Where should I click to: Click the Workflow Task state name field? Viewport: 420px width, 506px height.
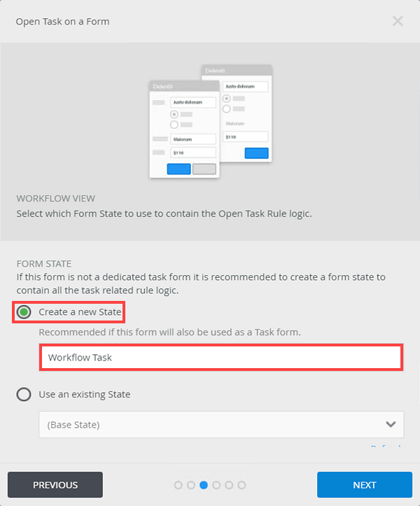click(x=221, y=358)
